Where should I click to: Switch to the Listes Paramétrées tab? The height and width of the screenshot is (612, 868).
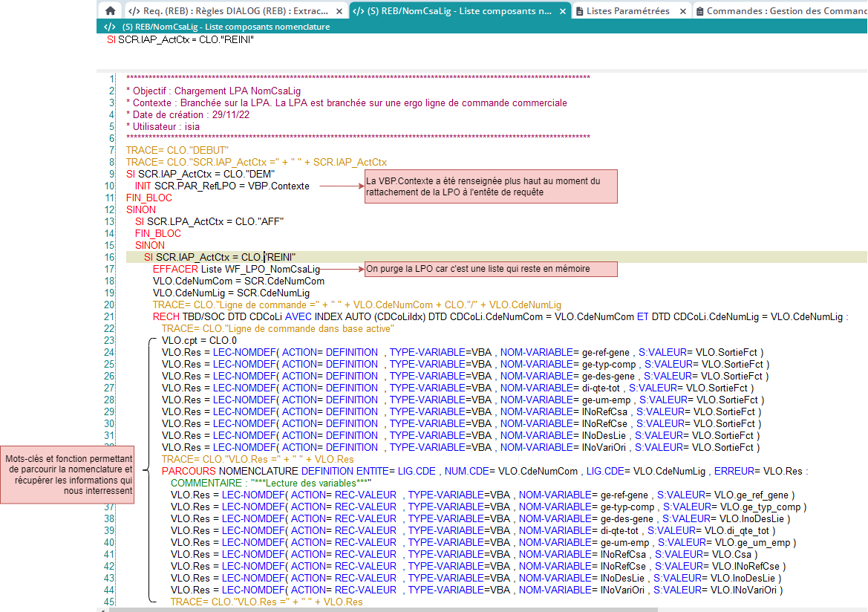pyautogui.click(x=627, y=10)
